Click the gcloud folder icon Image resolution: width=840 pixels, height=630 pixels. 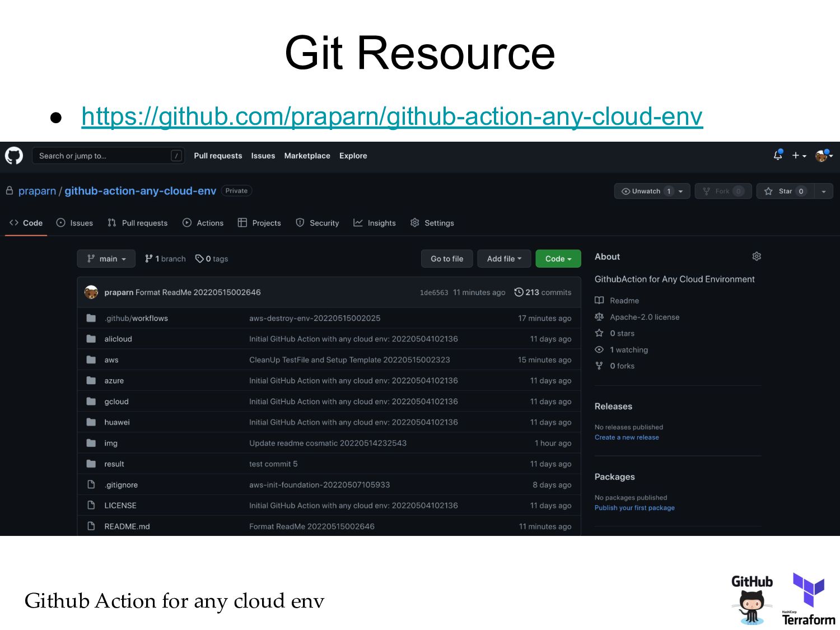point(91,402)
